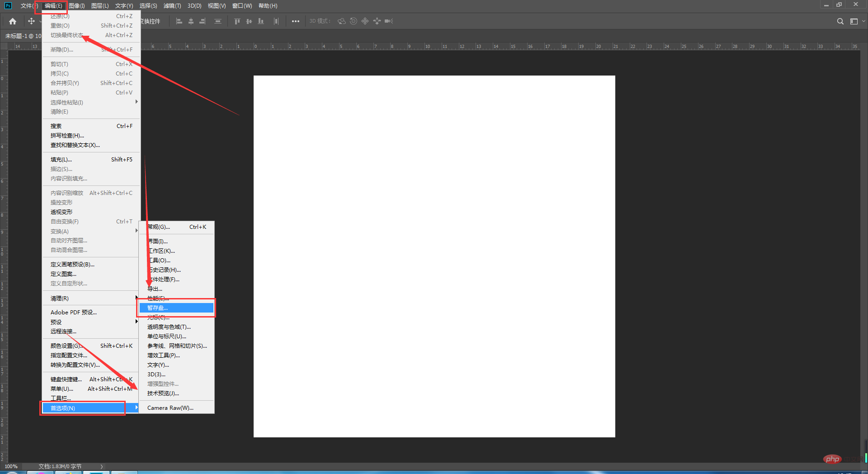Choose 常规(G)... Ctrl+K in preferences submenu
Viewport: 868px width, 474px height.
pyautogui.click(x=176, y=227)
